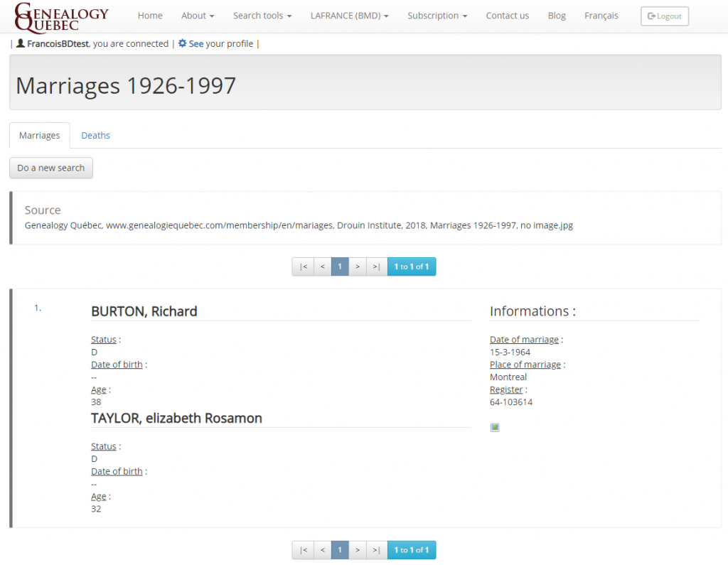Open Contact us page
Screen dimensions: 728x565
[508, 16]
